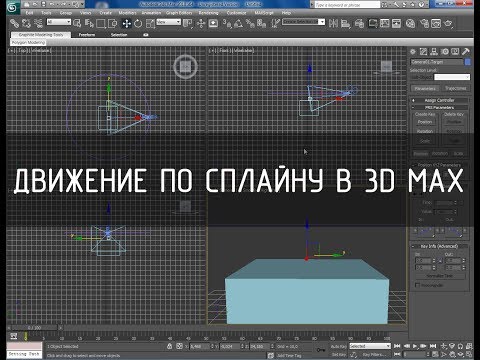This screenshot has width=480, height=360.
Task: Open the Animation menu
Action: [x=151, y=13]
